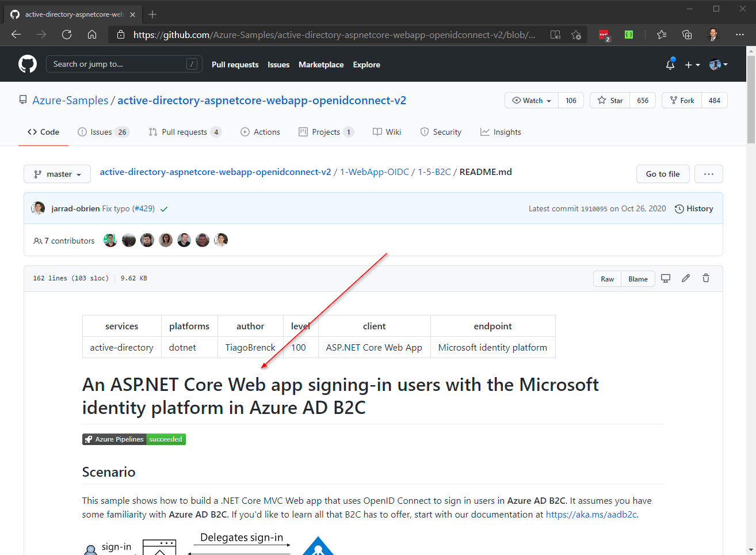Click the browser refresh icon
This screenshot has width=756, height=555.
tap(66, 35)
